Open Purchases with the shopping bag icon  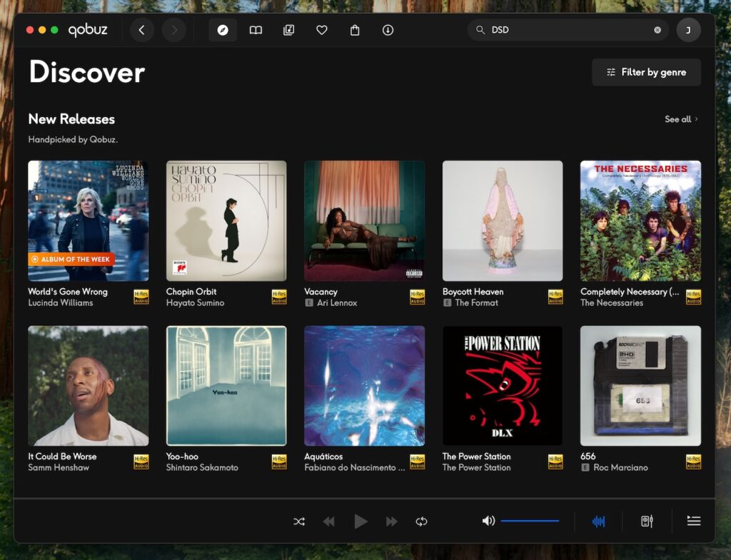pos(354,30)
